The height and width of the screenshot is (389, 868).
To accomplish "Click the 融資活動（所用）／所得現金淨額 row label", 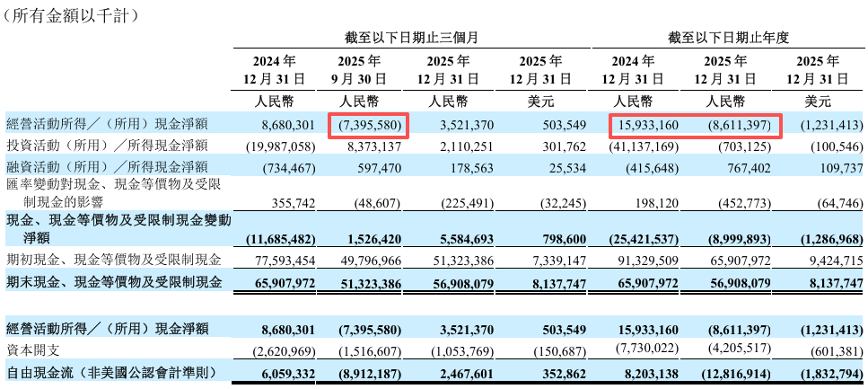I will tap(107, 166).
